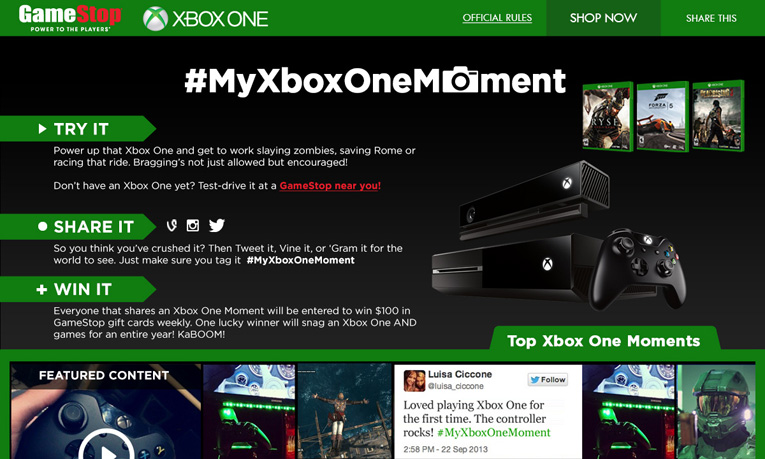Click Luisa Ciccone's profile avatar
765x459 pixels.
point(414,380)
